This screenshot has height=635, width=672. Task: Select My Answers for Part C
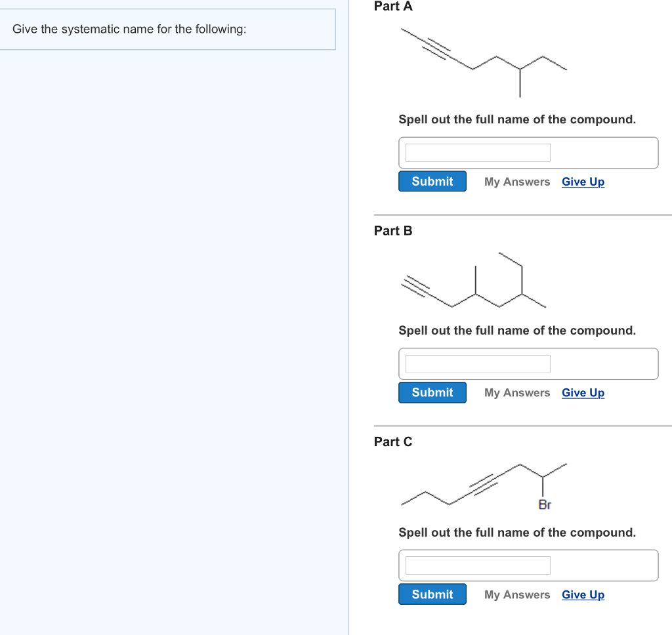516,594
